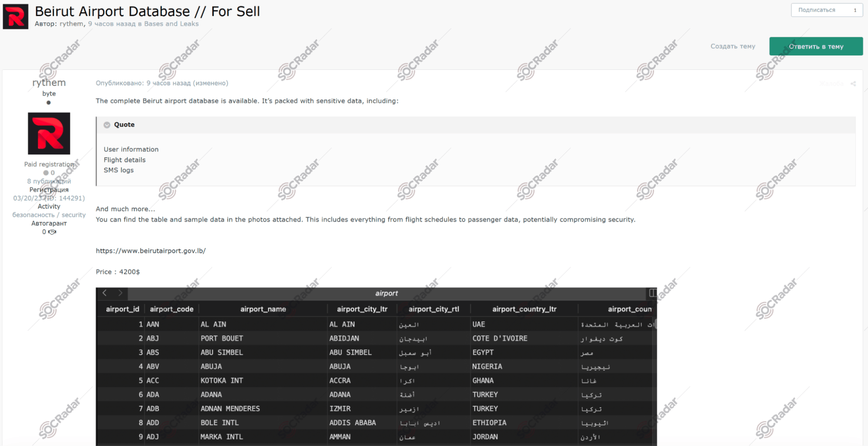868x446 pixels.
Task: Select the KOTOKA INT cell
Action: (x=263, y=380)
